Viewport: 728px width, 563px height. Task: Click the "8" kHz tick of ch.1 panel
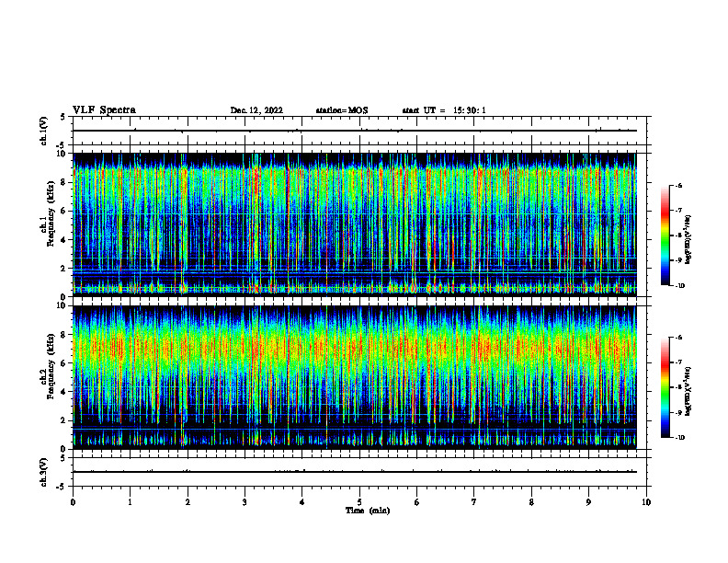pyautogui.click(x=63, y=182)
